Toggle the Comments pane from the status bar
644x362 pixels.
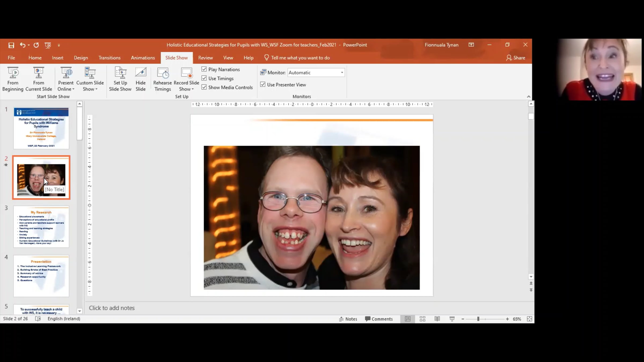[379, 319]
